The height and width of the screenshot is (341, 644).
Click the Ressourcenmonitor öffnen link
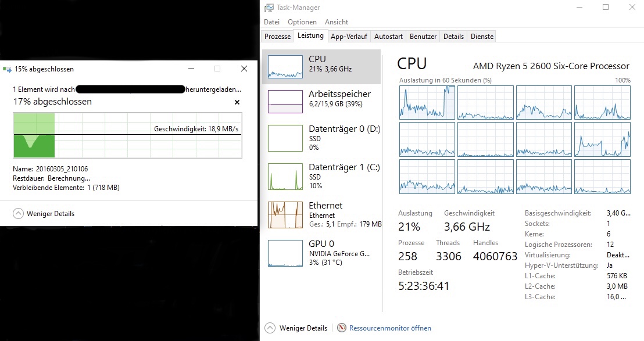pos(390,328)
